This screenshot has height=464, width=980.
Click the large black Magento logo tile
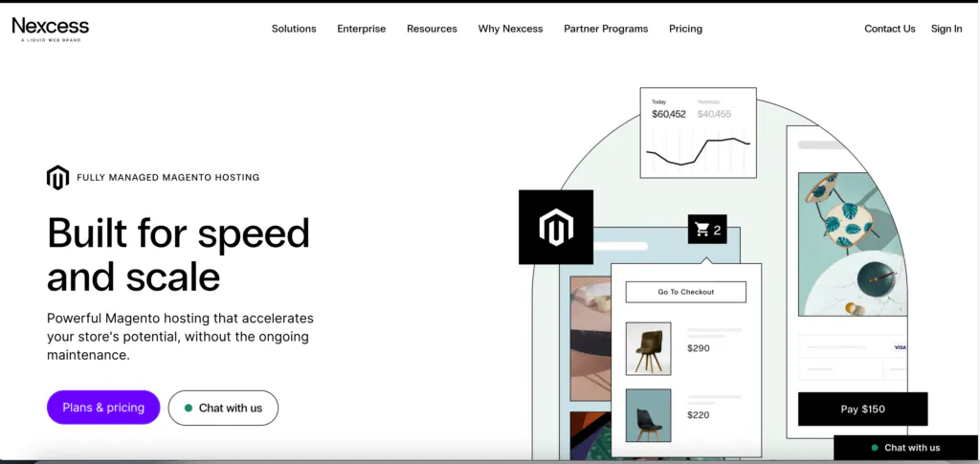(x=555, y=227)
